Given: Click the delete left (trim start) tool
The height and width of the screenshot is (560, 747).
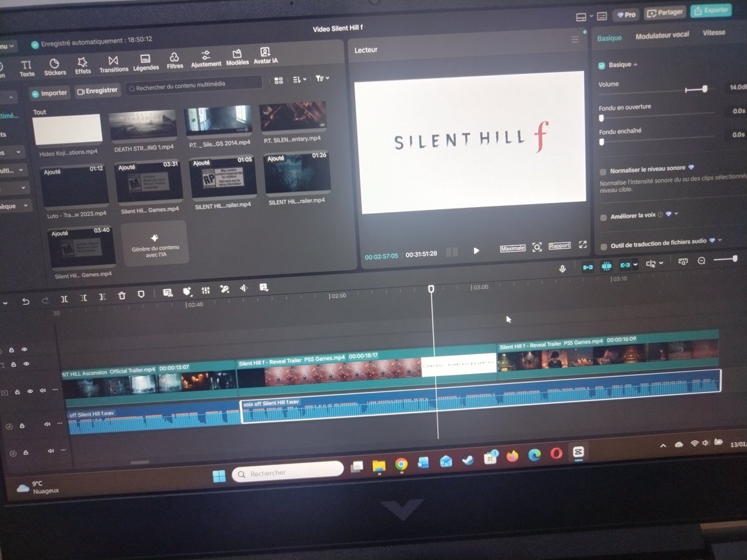Looking at the screenshot, I should [83, 298].
